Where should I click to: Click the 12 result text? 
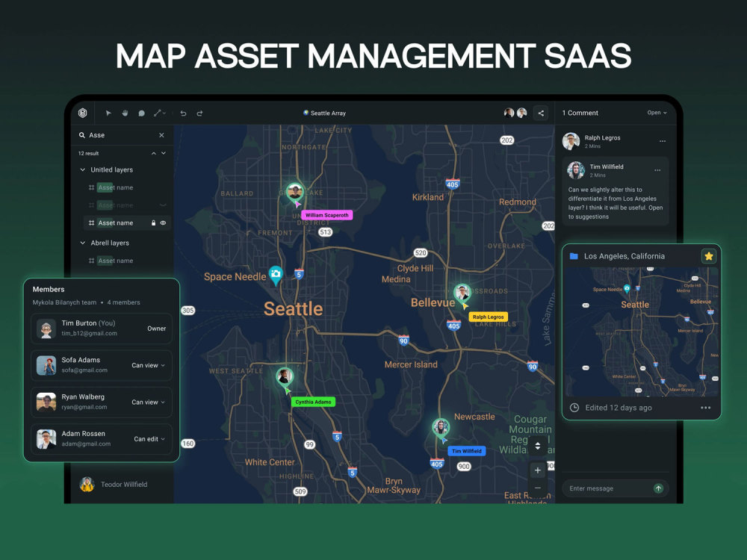click(x=88, y=153)
